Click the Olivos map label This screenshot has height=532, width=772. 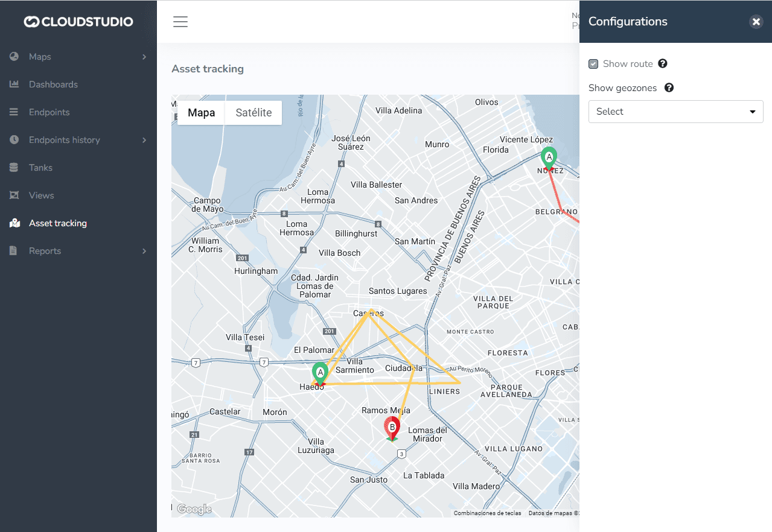[x=486, y=102]
